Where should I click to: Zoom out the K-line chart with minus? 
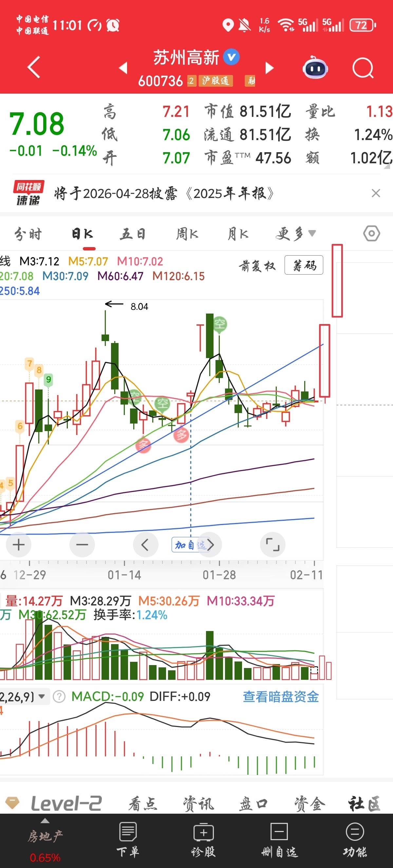click(x=82, y=545)
